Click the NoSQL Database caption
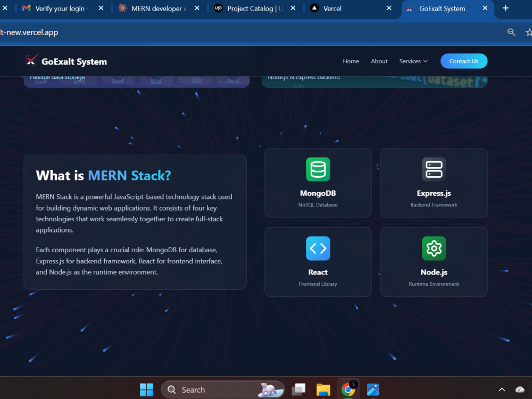This screenshot has width=532, height=399. (318, 205)
